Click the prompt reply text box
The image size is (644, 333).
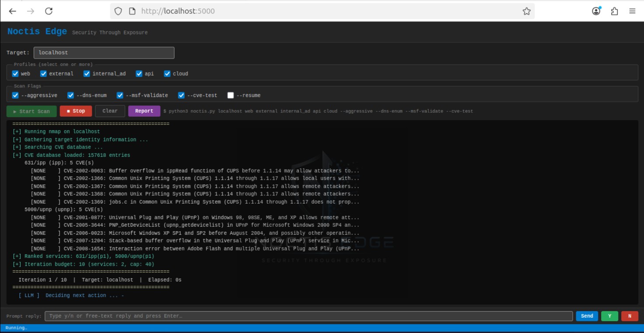click(309, 316)
